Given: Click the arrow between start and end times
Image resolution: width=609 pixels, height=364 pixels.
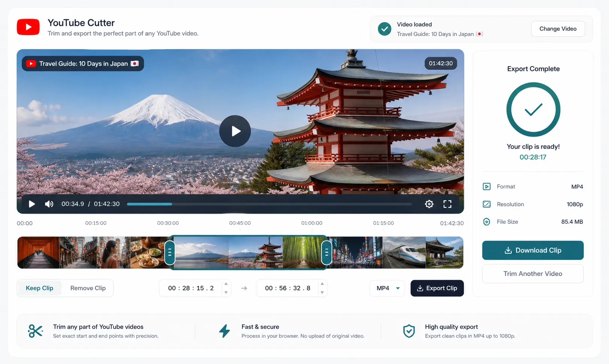Looking at the screenshot, I should pos(244,288).
